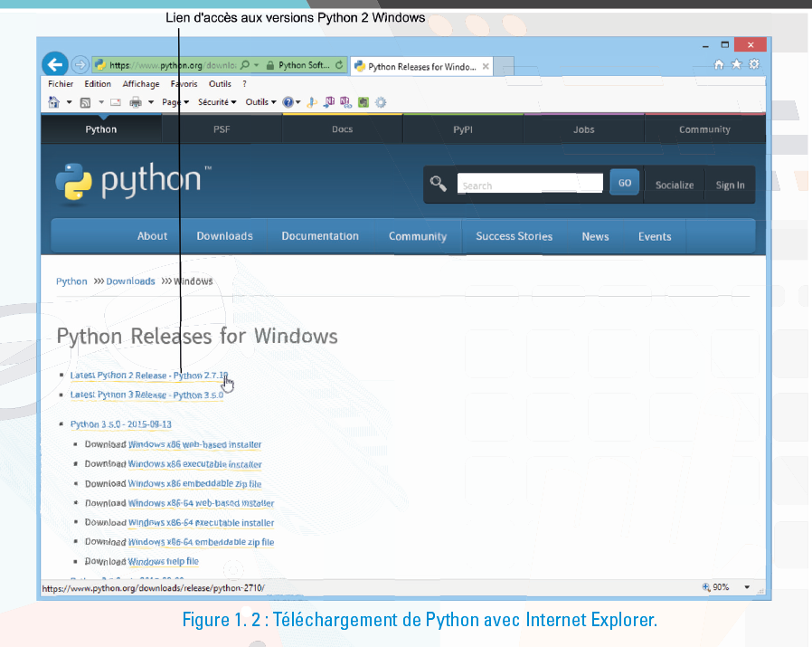This screenshot has width=812, height=647.
Task: Click the green Evernote clipper icon
Action: click(363, 102)
